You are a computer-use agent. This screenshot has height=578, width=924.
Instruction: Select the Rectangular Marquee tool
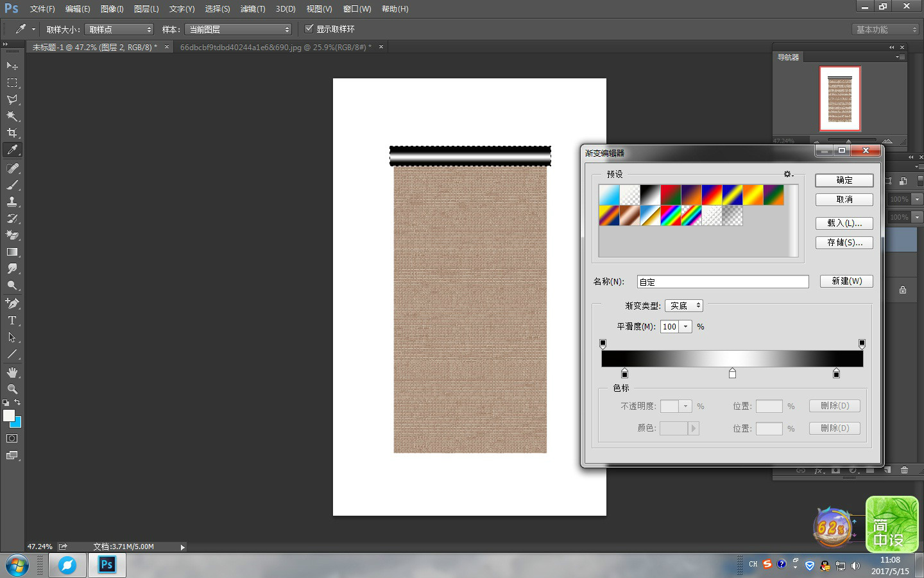12,83
